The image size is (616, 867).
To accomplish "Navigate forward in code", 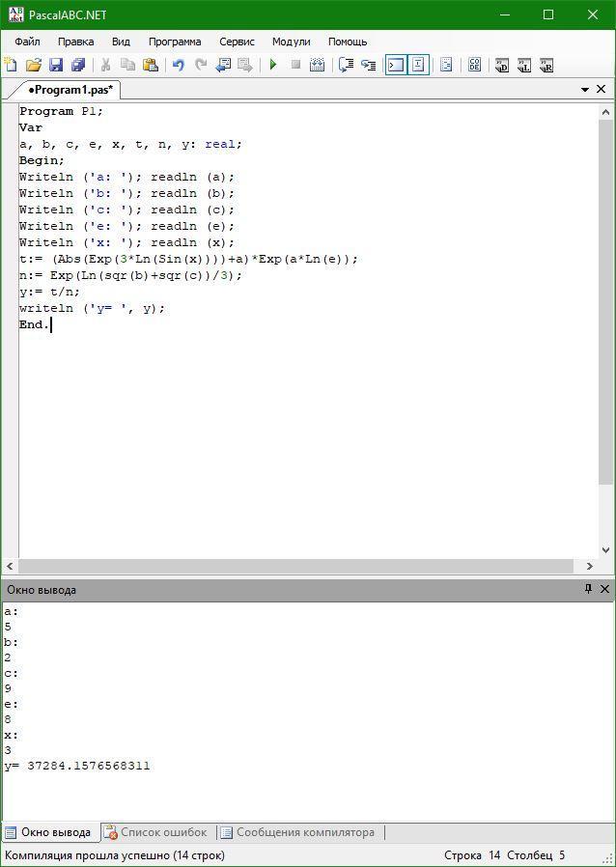I will coord(245,65).
